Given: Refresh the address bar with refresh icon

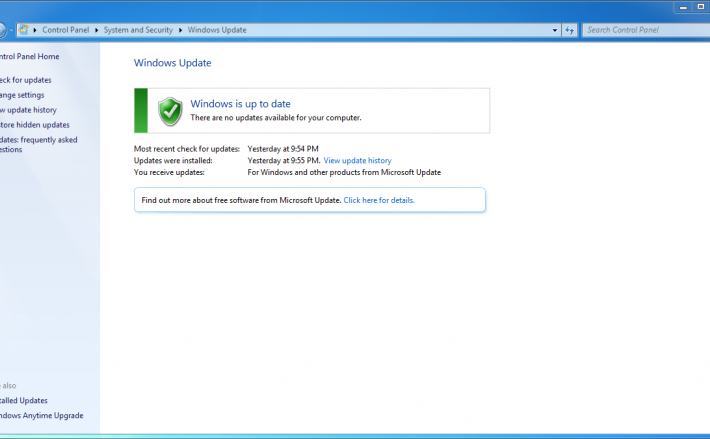Looking at the screenshot, I should [570, 30].
